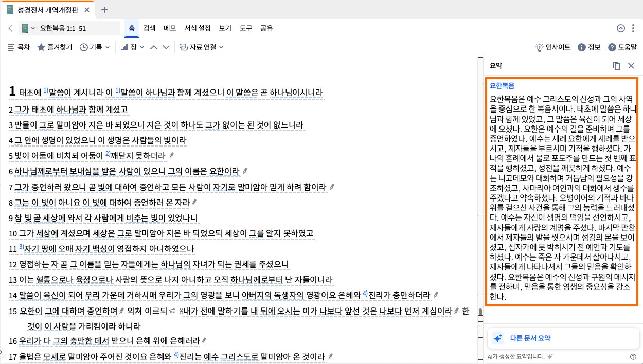
Task: Click the scrollbar thumb beside the Bible text
Action: 480,313
